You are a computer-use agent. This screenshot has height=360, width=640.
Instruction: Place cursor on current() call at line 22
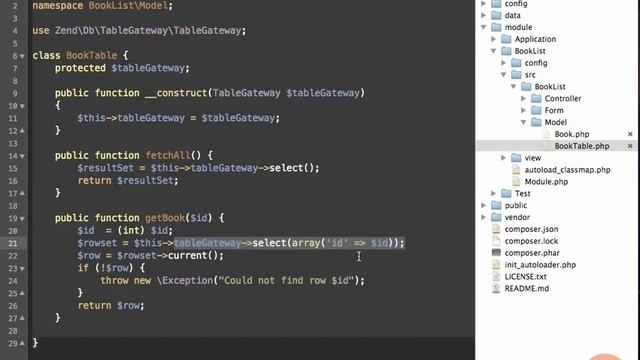click(196, 256)
